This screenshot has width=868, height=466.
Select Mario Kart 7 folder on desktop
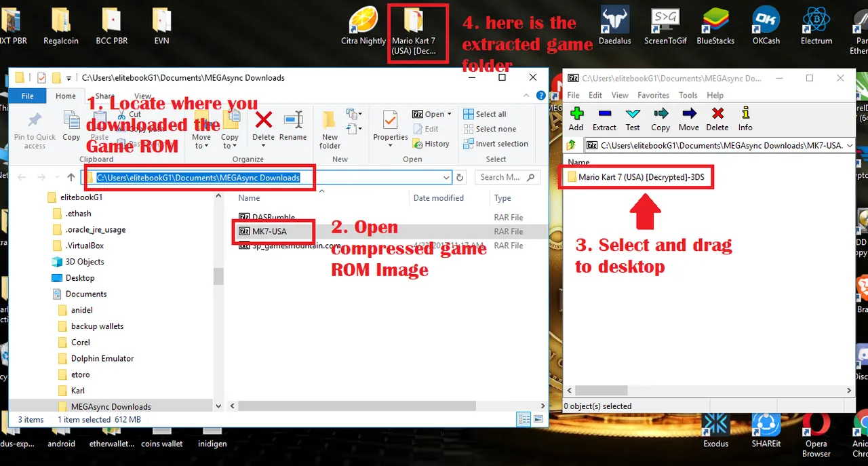pyautogui.click(x=414, y=32)
